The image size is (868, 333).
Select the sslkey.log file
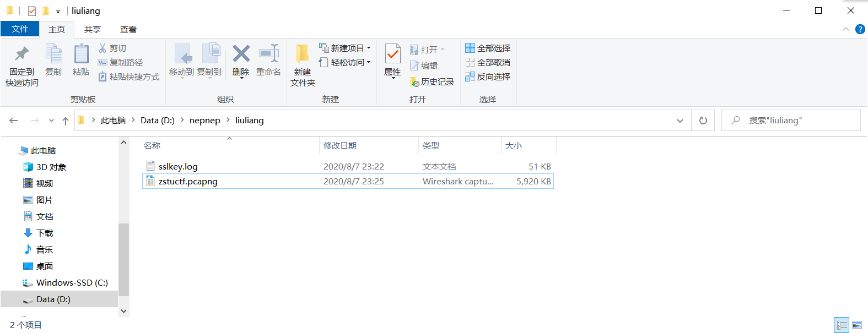pos(178,166)
